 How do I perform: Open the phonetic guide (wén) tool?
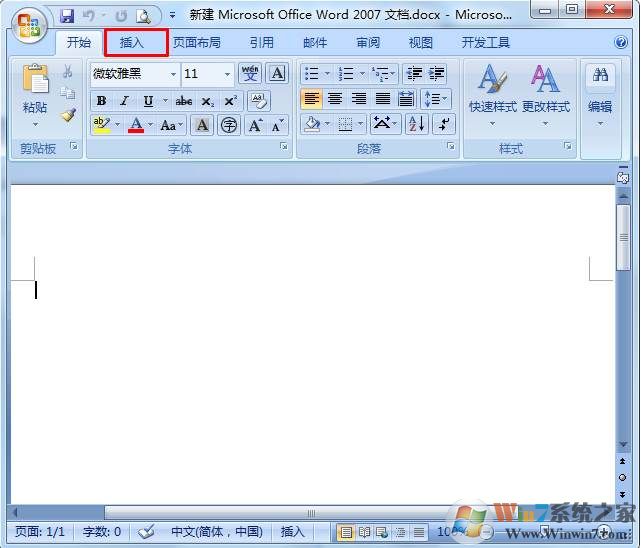pos(250,74)
